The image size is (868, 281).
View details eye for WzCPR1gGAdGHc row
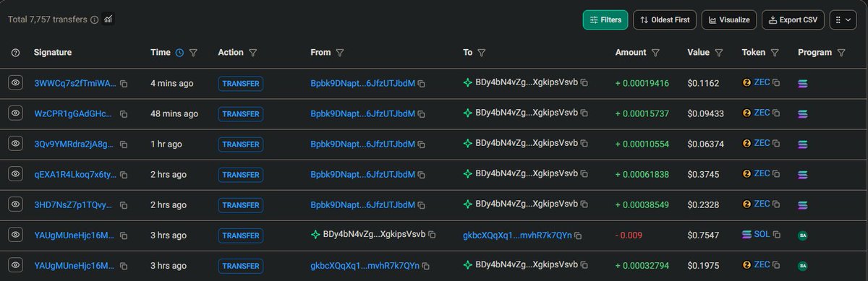(15, 114)
